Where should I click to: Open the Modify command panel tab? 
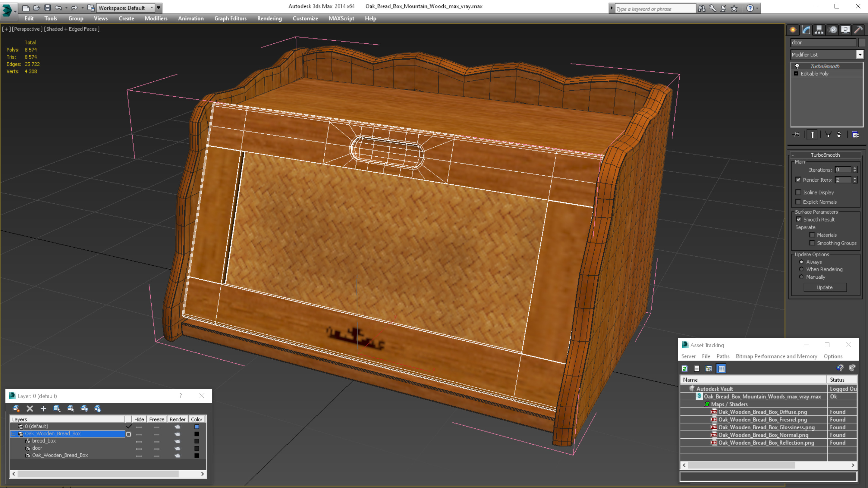[806, 30]
